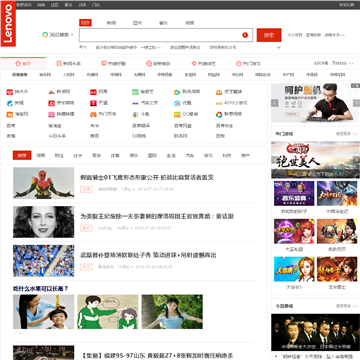Click the 爱奇艺 site icon
The height and width of the screenshot is (360, 360).
(x=135, y=92)
